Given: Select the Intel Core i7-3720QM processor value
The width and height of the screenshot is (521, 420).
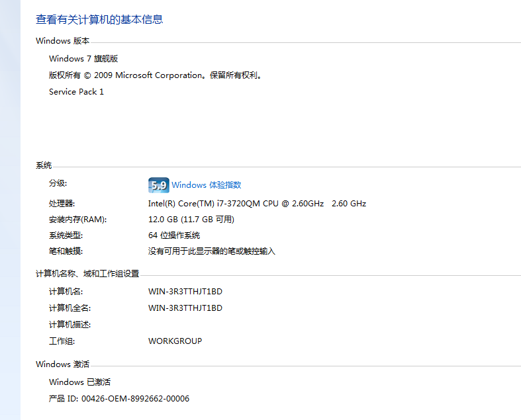Looking at the screenshot, I should 257,204.
